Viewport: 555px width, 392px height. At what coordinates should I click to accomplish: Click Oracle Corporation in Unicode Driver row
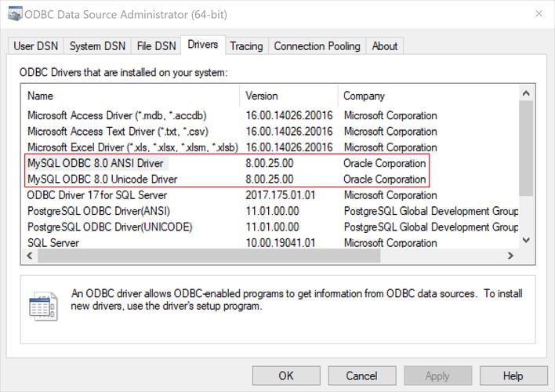(384, 180)
